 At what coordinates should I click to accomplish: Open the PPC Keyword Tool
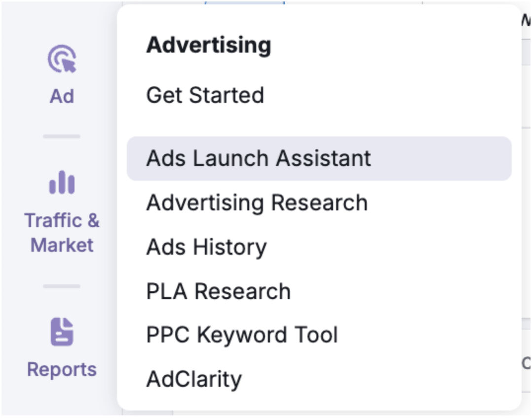[242, 335]
